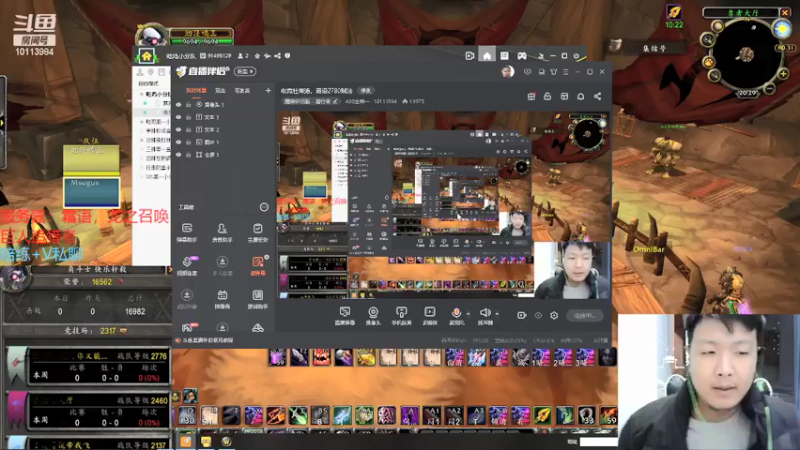
Task: Click the star favorite icon in YY title bar
Action: 257,56
